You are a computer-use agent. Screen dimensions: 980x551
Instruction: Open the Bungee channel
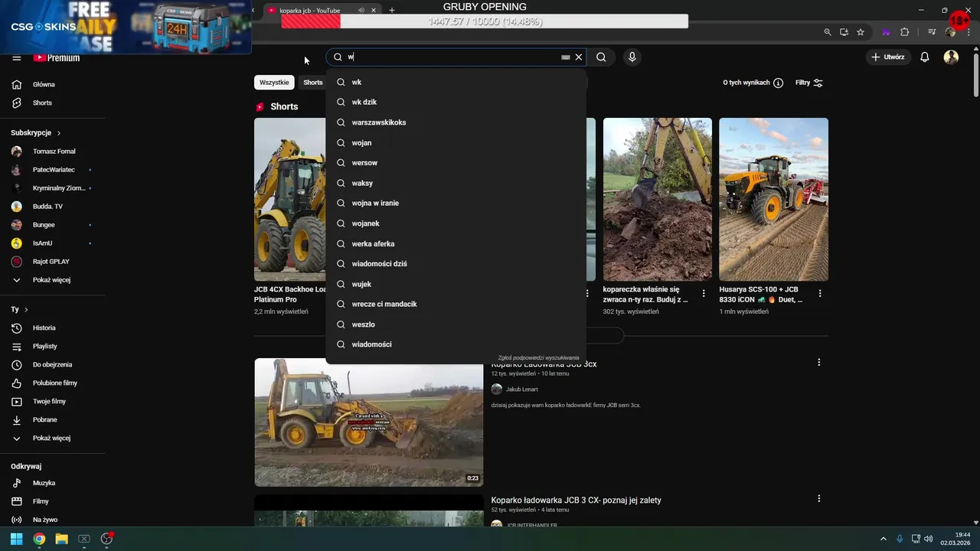click(51, 225)
